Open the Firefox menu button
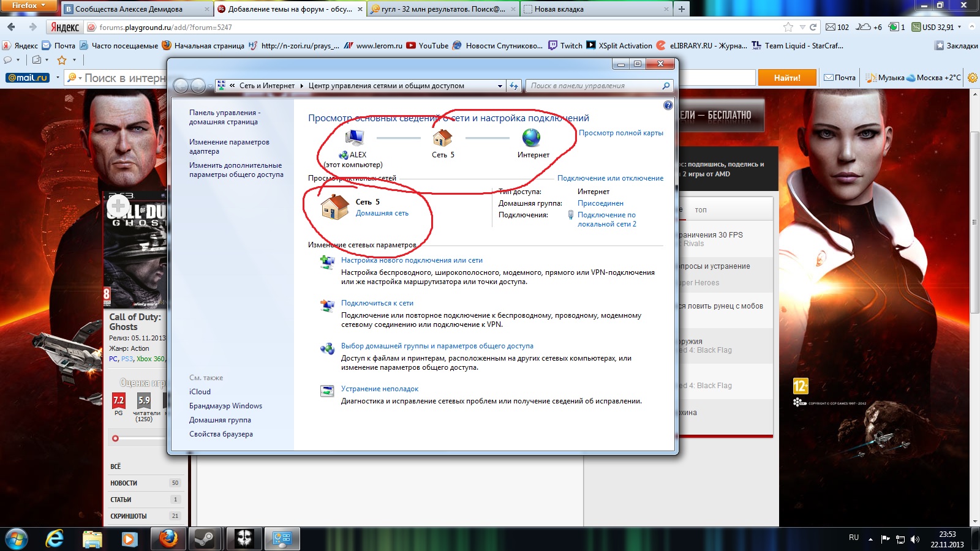The height and width of the screenshot is (551, 980). (x=29, y=6)
